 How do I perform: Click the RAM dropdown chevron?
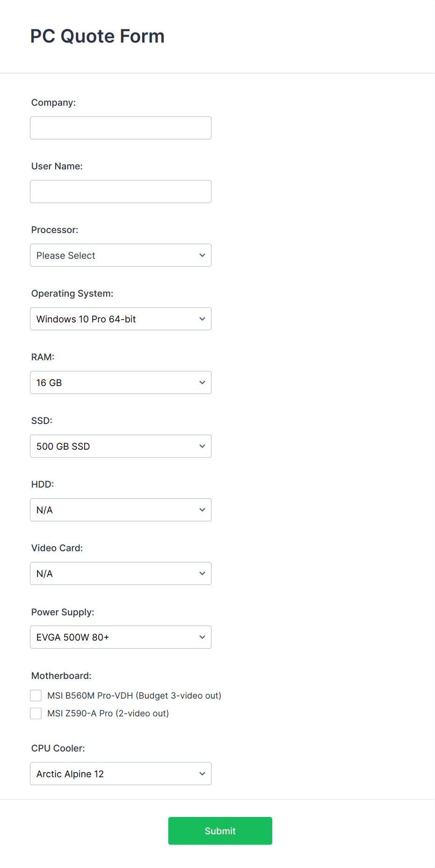[202, 382]
